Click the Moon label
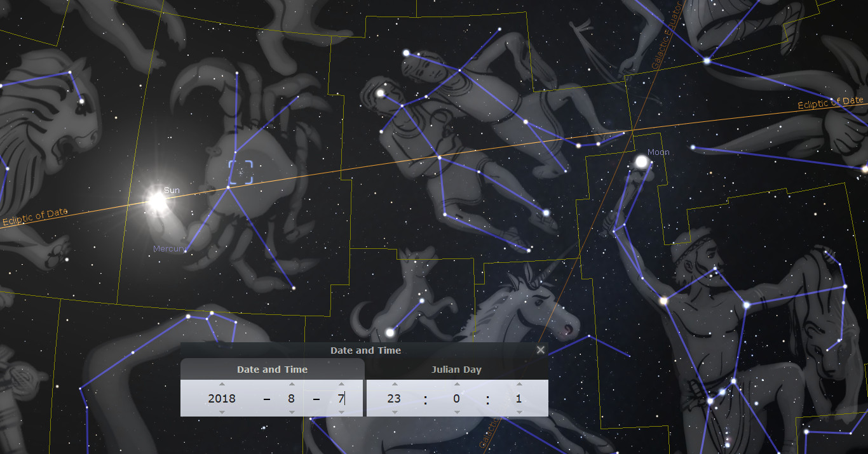868x454 pixels. (658, 152)
